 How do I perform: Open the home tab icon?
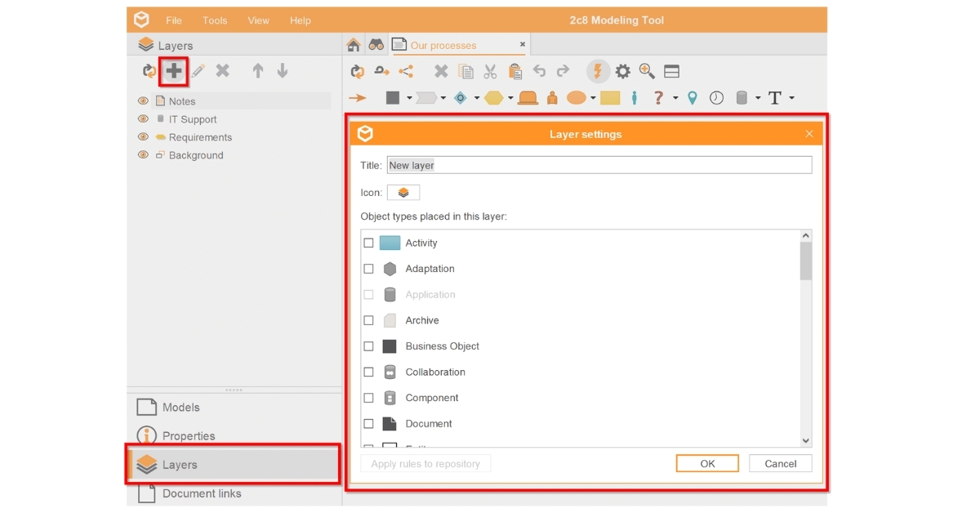354,45
